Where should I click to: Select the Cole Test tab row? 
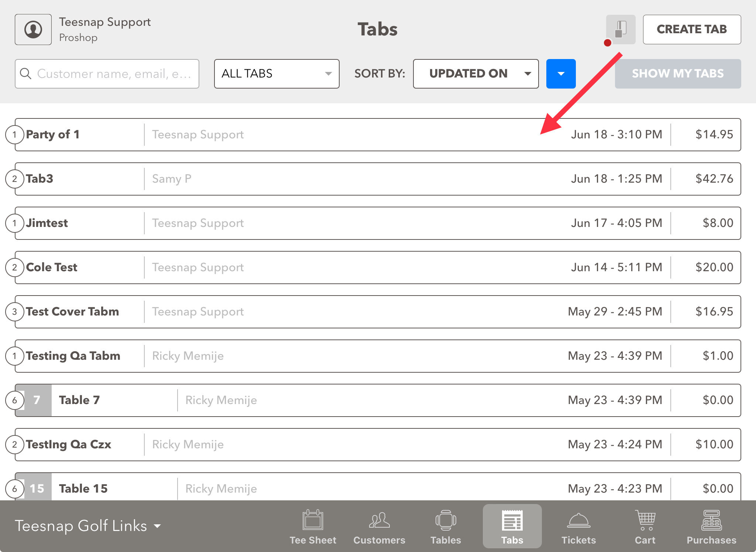coord(378,268)
